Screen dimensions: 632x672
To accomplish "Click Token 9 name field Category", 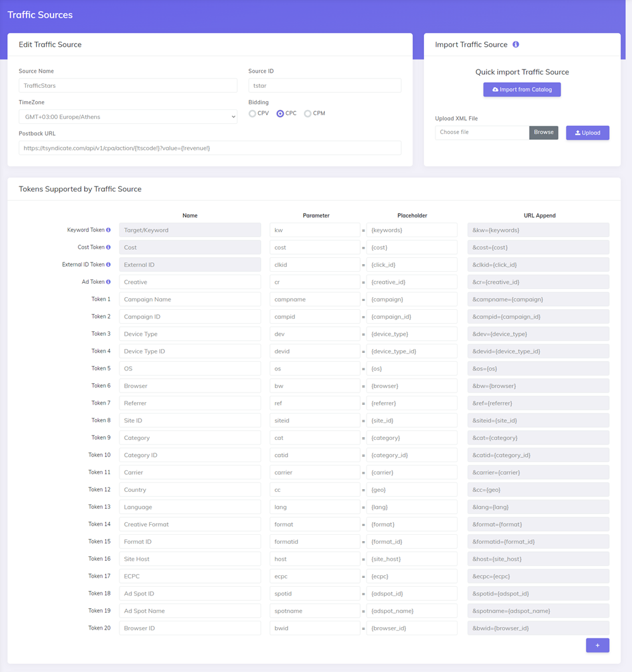I will tap(190, 437).
